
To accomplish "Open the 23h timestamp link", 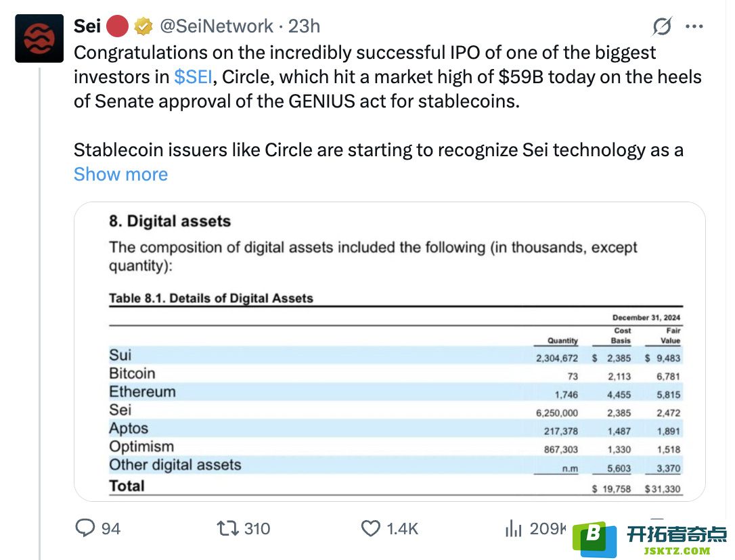I will [x=304, y=26].
